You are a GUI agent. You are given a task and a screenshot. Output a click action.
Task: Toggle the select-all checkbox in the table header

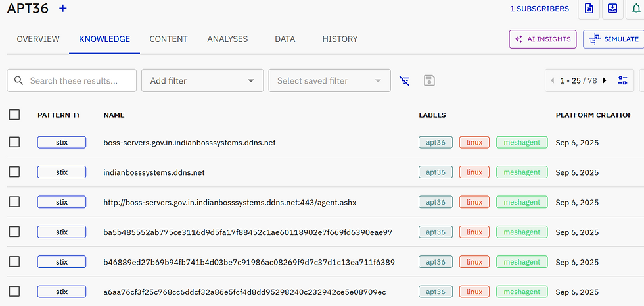[14, 115]
